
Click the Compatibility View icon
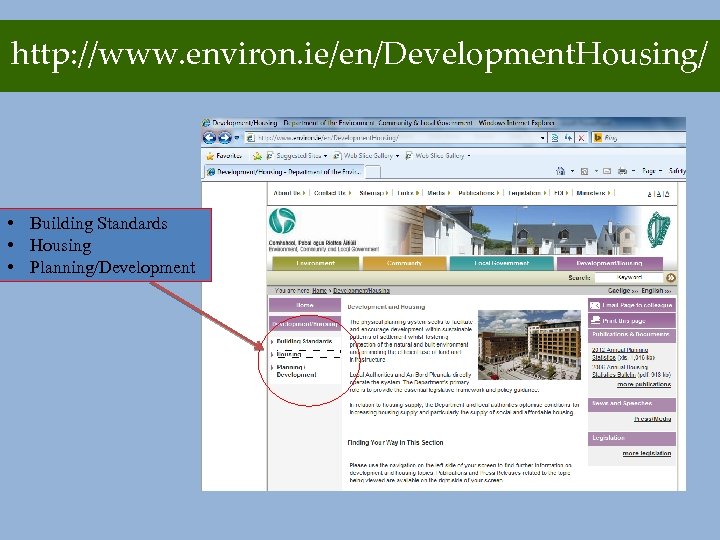[555, 138]
